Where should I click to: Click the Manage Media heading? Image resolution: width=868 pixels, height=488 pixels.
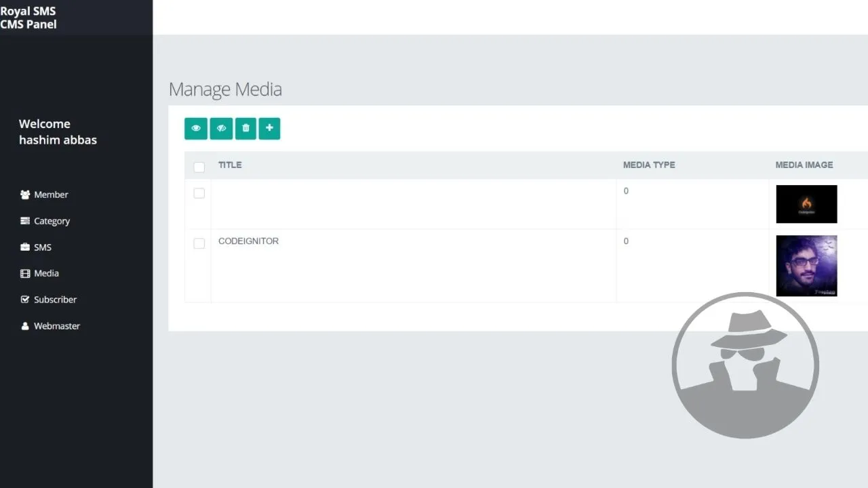[225, 89]
